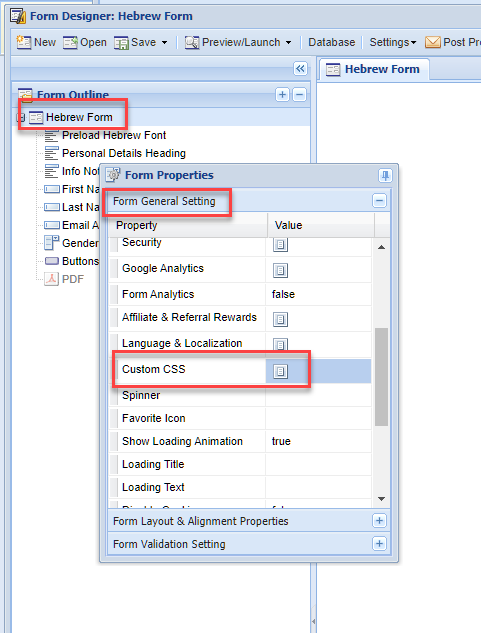481x633 pixels.
Task: Click the Save toolbar icon
Action: [121, 42]
